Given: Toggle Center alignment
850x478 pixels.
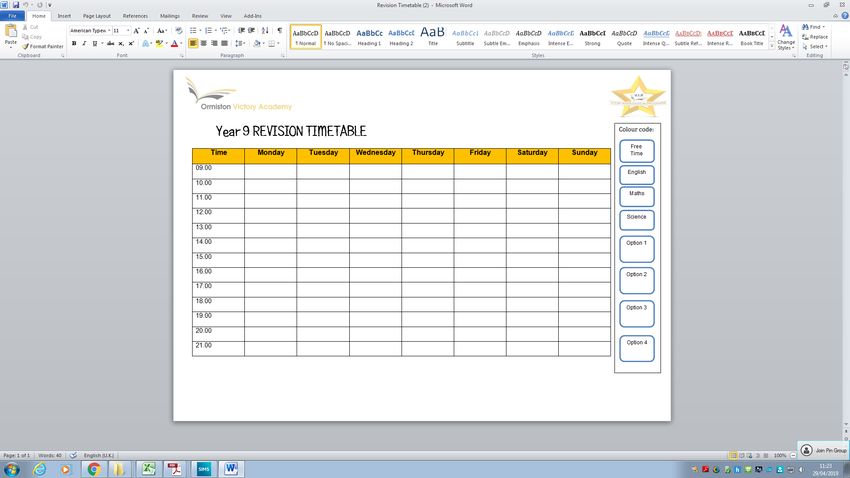Looking at the screenshot, I should coord(203,43).
